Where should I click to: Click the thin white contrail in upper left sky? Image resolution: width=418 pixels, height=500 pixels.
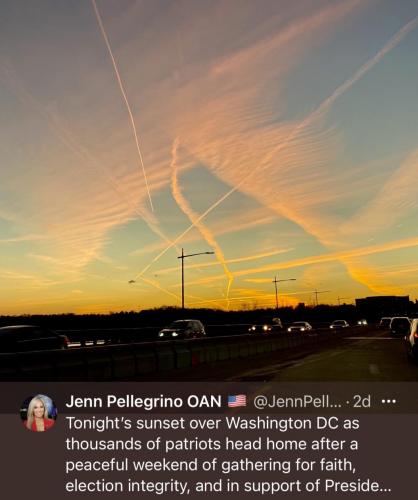point(122,103)
